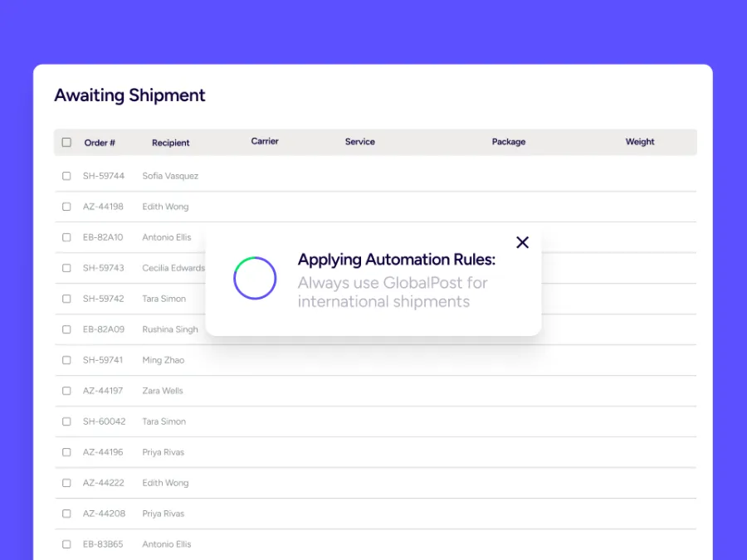Click the Weight column header
The image size is (747, 560).
[639, 142]
